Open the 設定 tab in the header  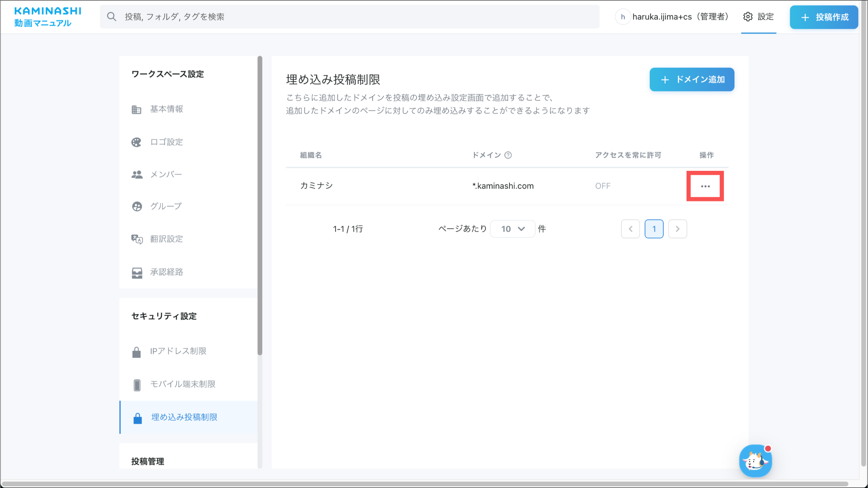[759, 17]
